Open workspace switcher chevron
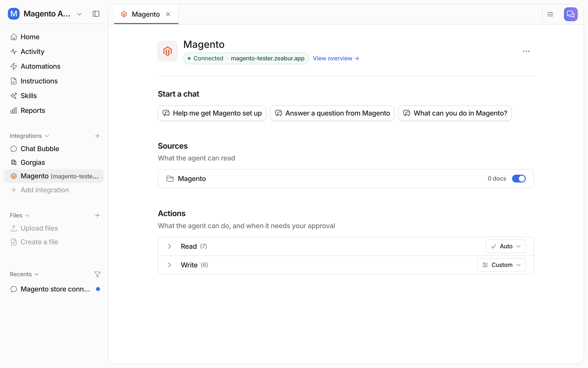588x368 pixels. (x=79, y=14)
